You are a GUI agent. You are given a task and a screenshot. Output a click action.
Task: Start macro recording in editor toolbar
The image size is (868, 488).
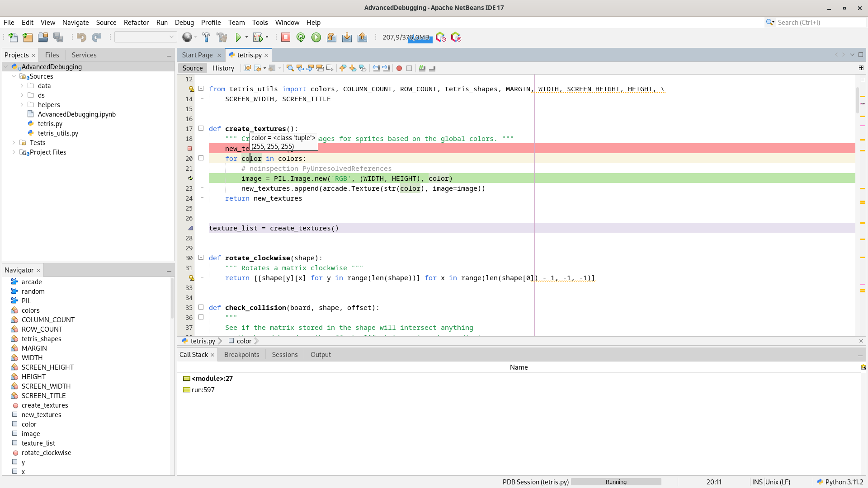399,68
